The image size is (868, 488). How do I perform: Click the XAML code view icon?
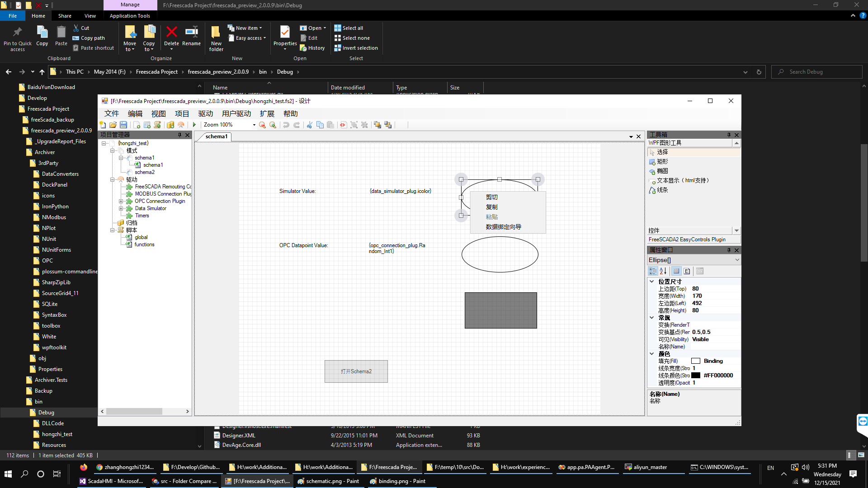(x=343, y=125)
